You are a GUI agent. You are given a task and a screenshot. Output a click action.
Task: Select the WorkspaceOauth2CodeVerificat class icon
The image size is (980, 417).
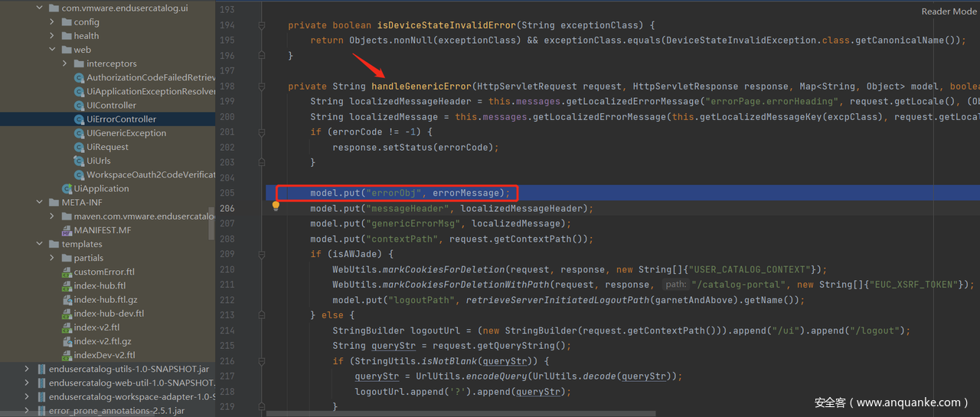pyautogui.click(x=79, y=174)
